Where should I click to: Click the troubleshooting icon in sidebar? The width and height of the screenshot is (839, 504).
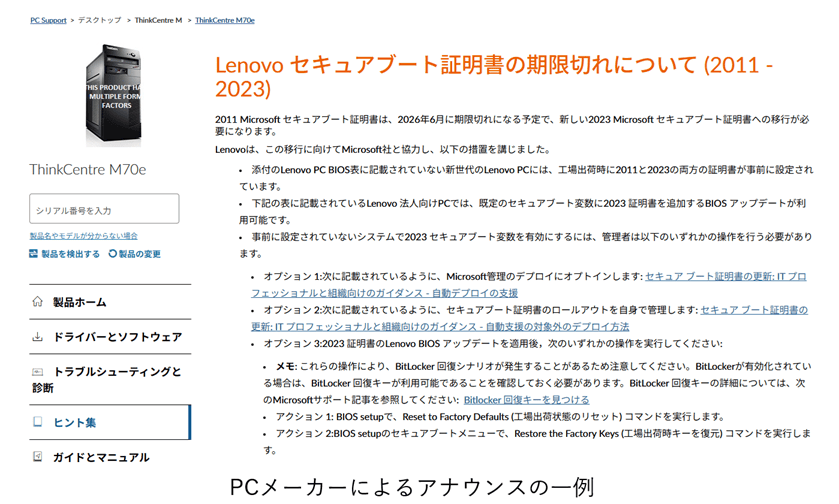click(x=37, y=372)
